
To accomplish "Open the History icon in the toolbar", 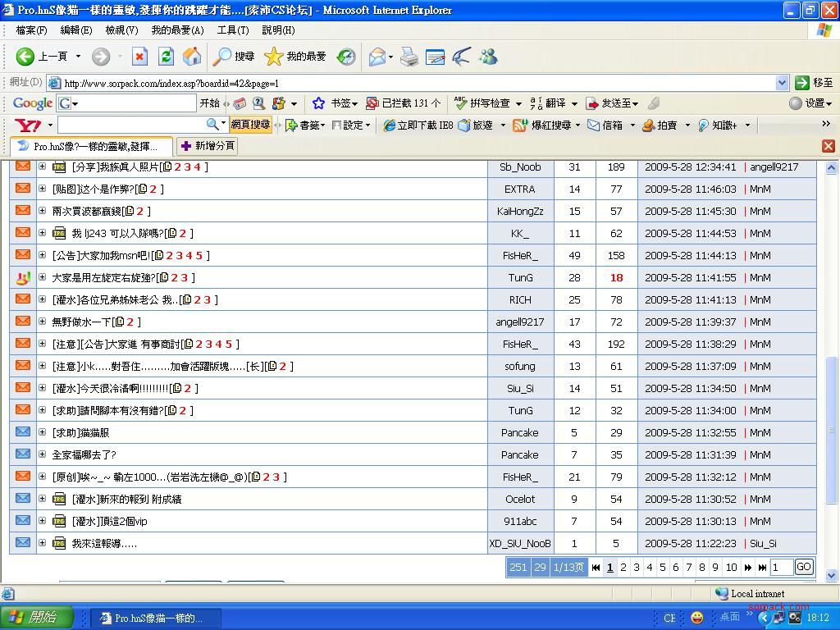I will click(x=346, y=57).
